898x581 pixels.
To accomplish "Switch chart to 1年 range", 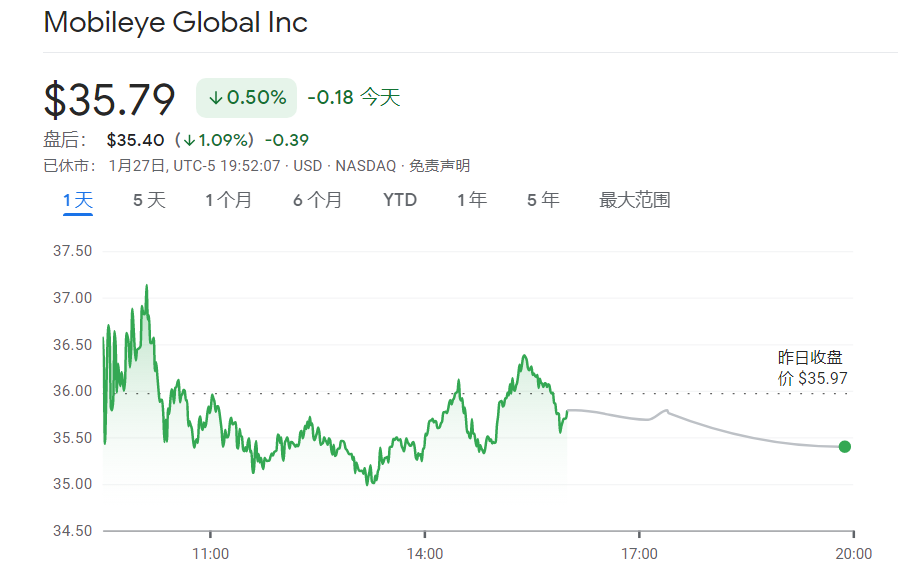I will (x=472, y=200).
